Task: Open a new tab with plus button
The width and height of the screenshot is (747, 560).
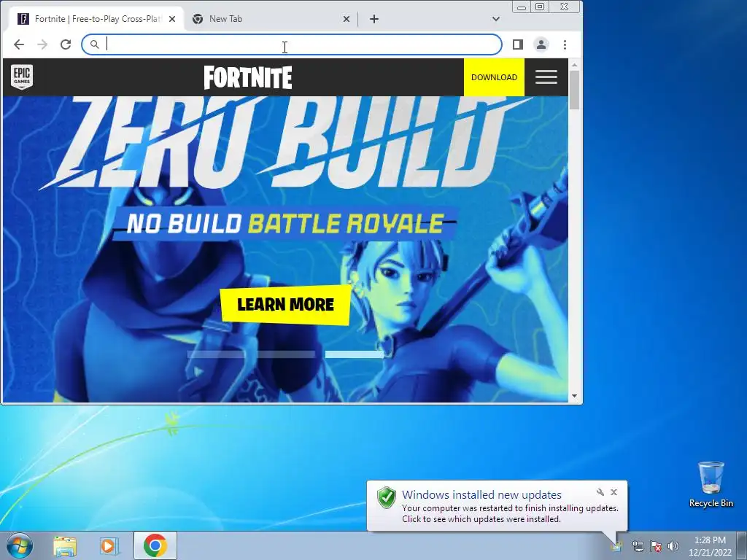Action: (x=374, y=19)
